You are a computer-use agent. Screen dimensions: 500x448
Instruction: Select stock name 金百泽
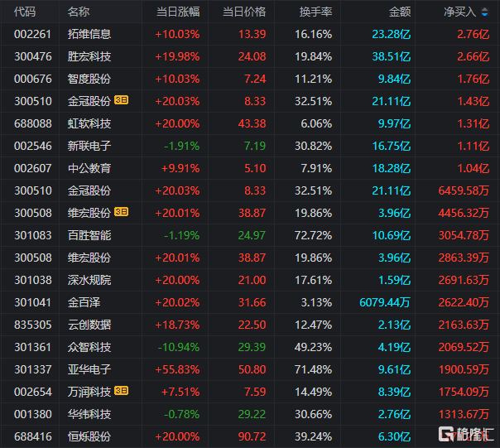click(84, 302)
